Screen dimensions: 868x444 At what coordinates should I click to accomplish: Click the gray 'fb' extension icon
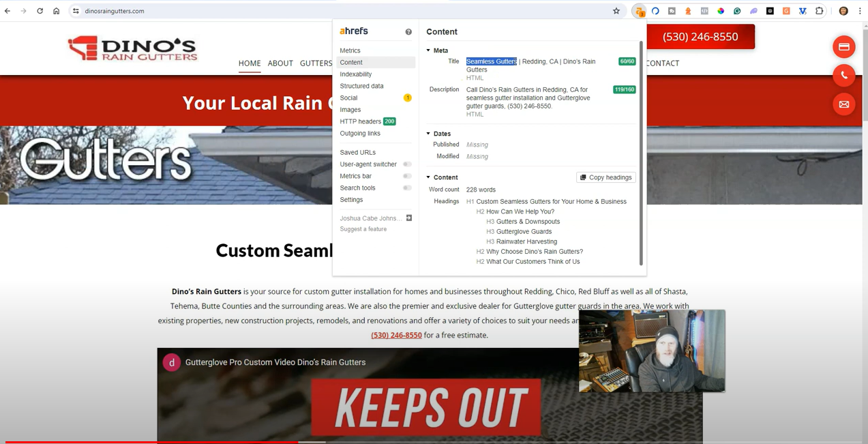[x=672, y=11]
